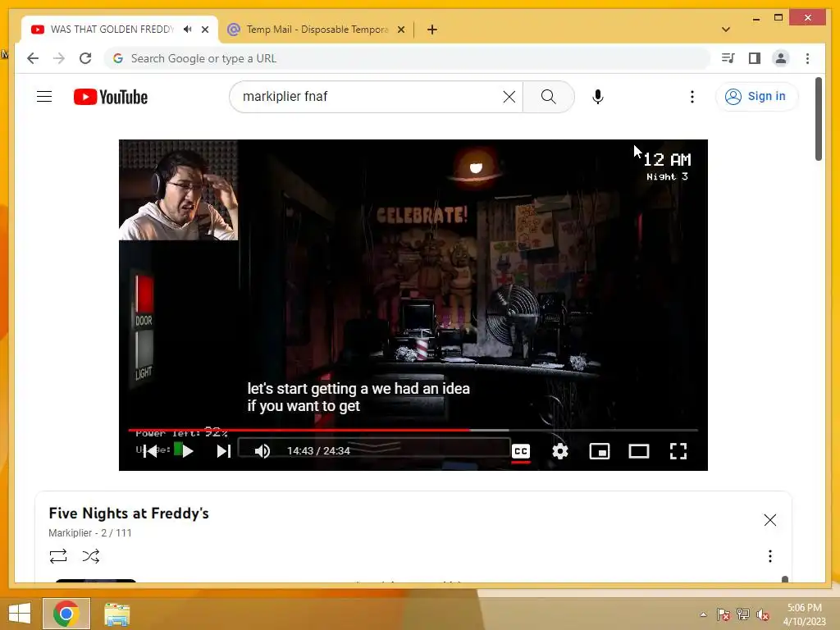The height and width of the screenshot is (630, 840).
Task: Toggle closed captions (CC)
Action: [521, 451]
